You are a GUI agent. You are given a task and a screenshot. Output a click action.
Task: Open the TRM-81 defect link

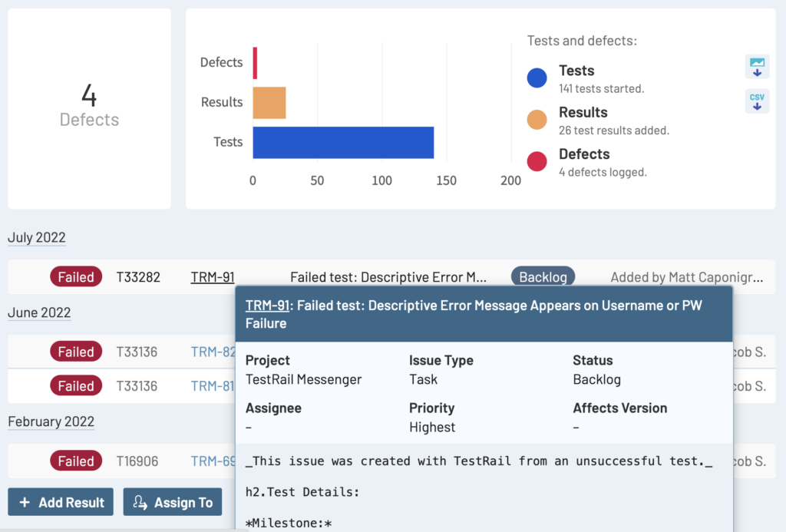[213, 385]
